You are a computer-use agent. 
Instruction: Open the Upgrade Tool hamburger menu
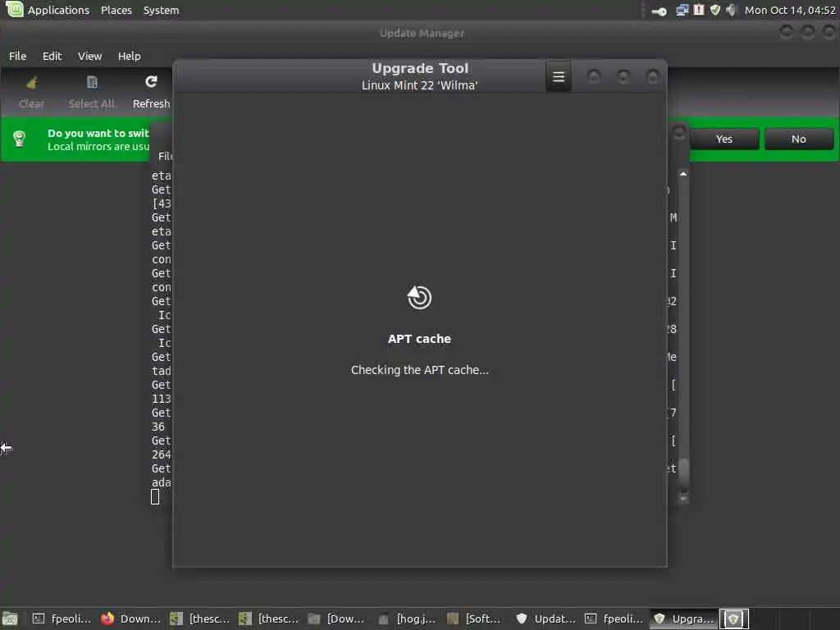(x=558, y=76)
